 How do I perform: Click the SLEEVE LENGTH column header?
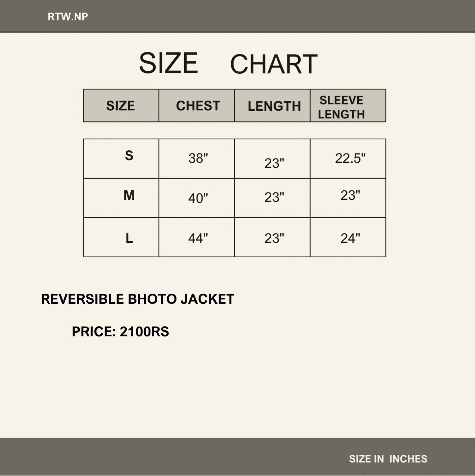pyautogui.click(x=341, y=107)
